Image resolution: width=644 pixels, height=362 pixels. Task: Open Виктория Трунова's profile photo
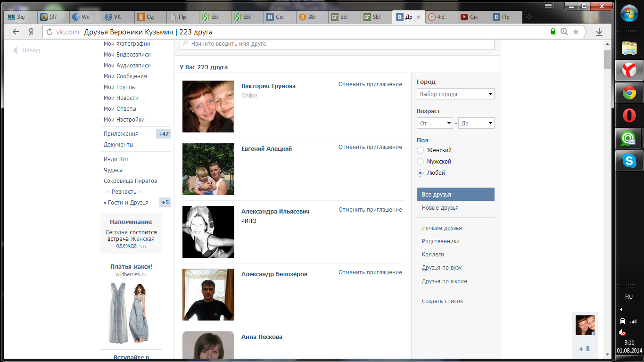click(x=208, y=107)
